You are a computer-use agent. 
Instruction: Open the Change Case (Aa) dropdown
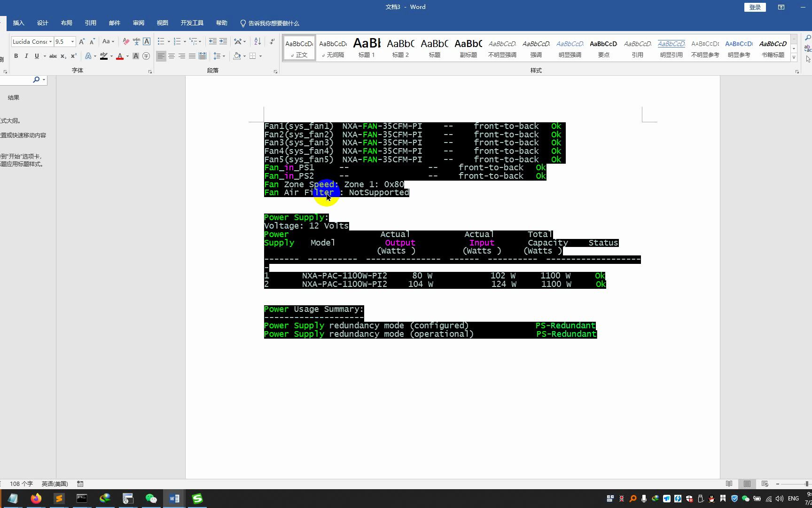pyautogui.click(x=109, y=41)
